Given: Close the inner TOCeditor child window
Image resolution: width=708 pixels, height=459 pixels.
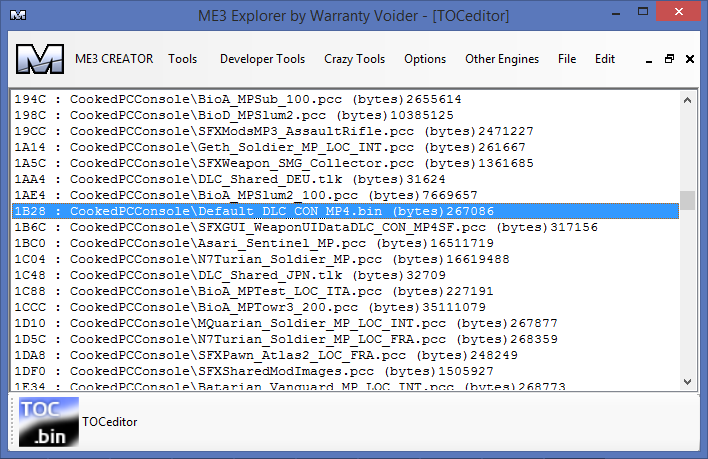Looking at the screenshot, I should (689, 59).
